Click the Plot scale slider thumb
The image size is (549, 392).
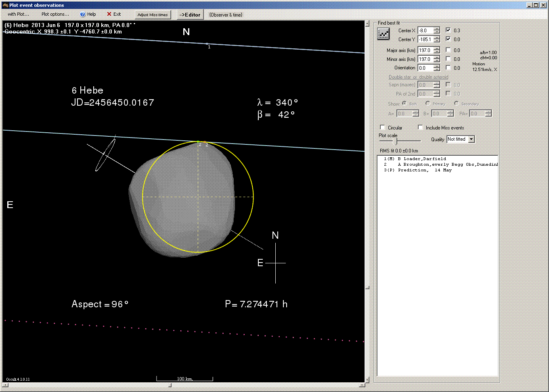[396, 141]
